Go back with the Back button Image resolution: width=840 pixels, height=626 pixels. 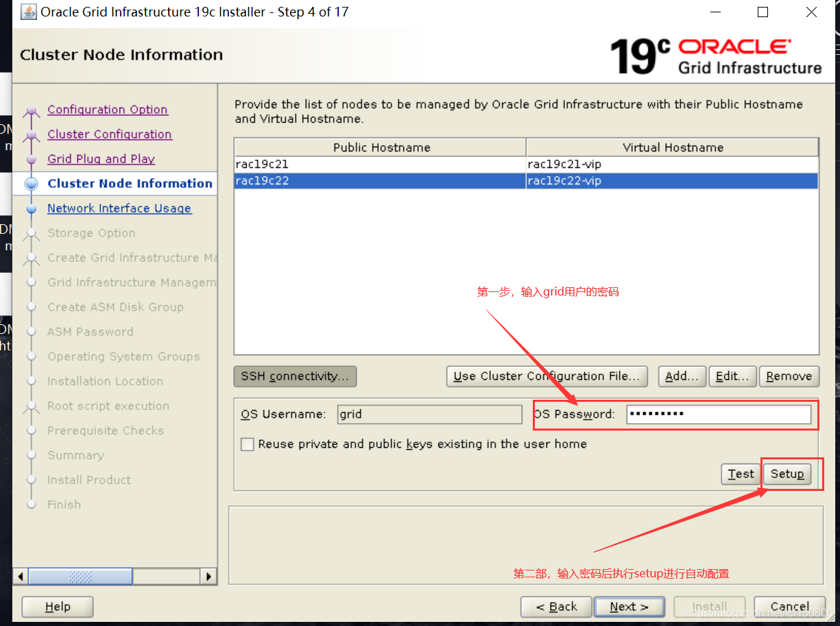pos(557,607)
